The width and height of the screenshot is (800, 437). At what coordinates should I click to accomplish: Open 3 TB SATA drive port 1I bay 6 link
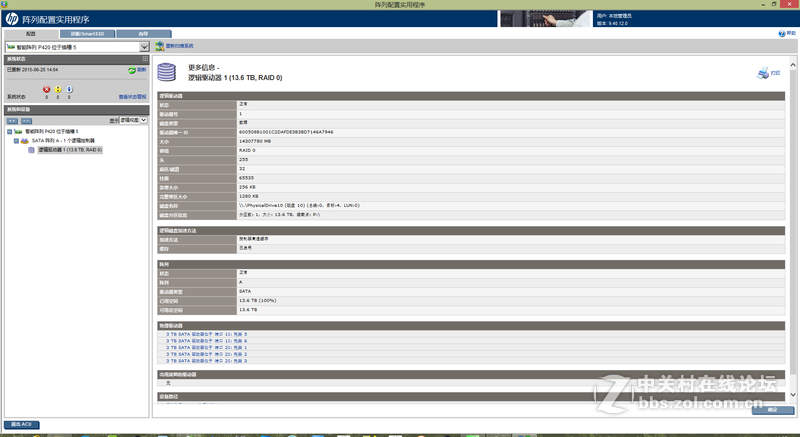click(207, 341)
